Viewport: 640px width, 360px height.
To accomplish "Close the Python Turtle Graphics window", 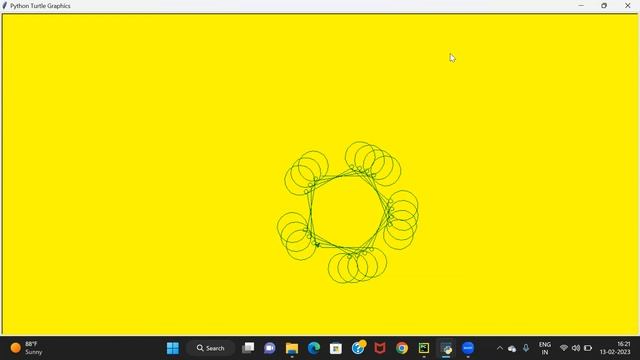I will [628, 6].
